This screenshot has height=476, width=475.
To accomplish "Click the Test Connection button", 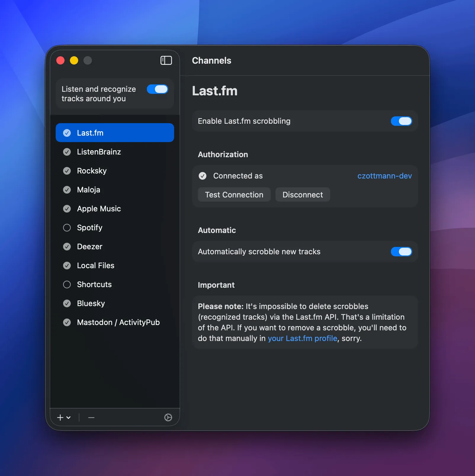I will [234, 194].
